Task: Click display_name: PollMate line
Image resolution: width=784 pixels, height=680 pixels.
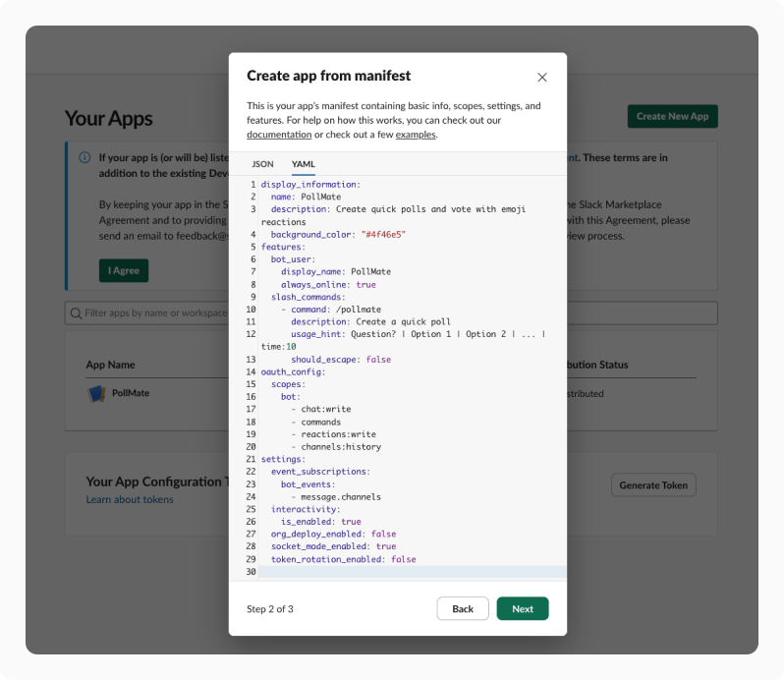Action: tap(336, 272)
